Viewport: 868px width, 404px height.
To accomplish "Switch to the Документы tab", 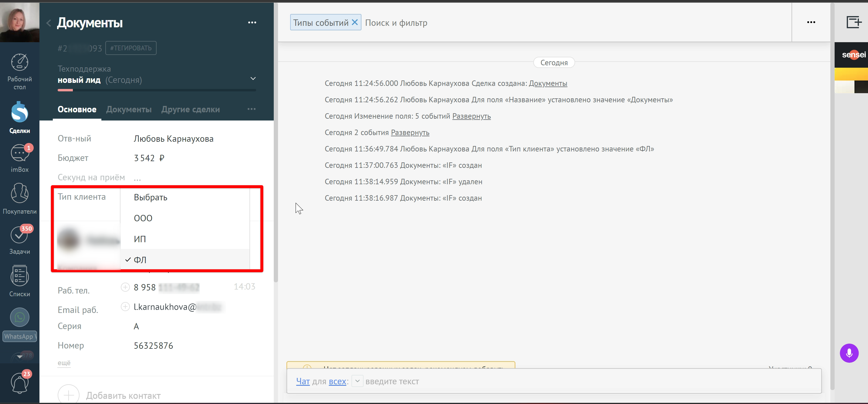I will pos(129,110).
